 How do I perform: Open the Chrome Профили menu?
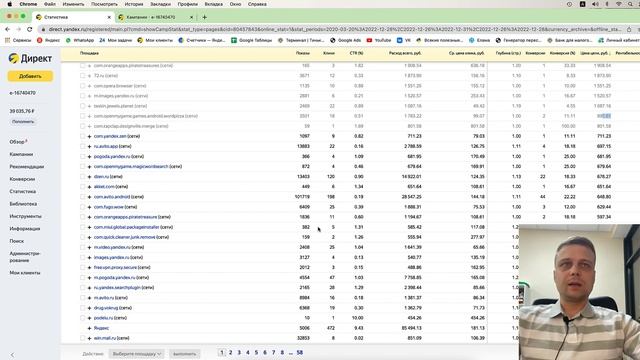[187, 4]
